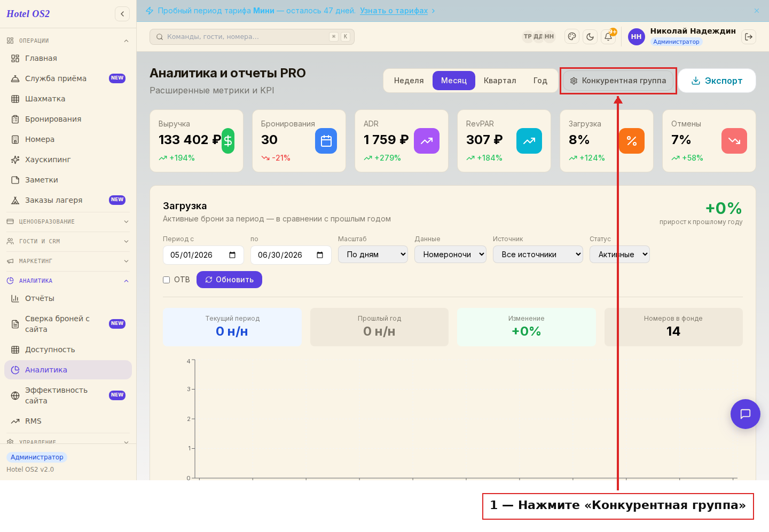Screen dimensions: 769x532
Task: Open the chat bubble button
Action: point(746,414)
